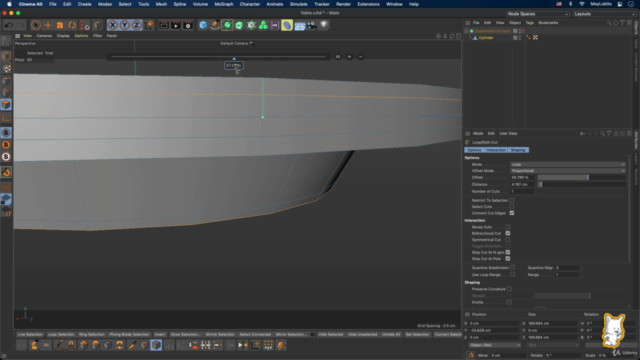Click the Set Selection button
The width and height of the screenshot is (640, 360).
pyautogui.click(x=417, y=335)
